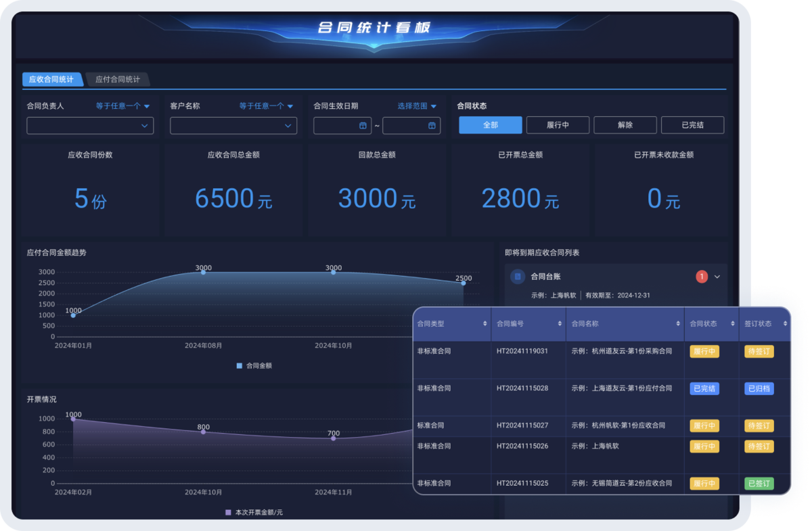
Task: Click 示例：杭州道友云-第1份采购合同
Action: pos(622,351)
